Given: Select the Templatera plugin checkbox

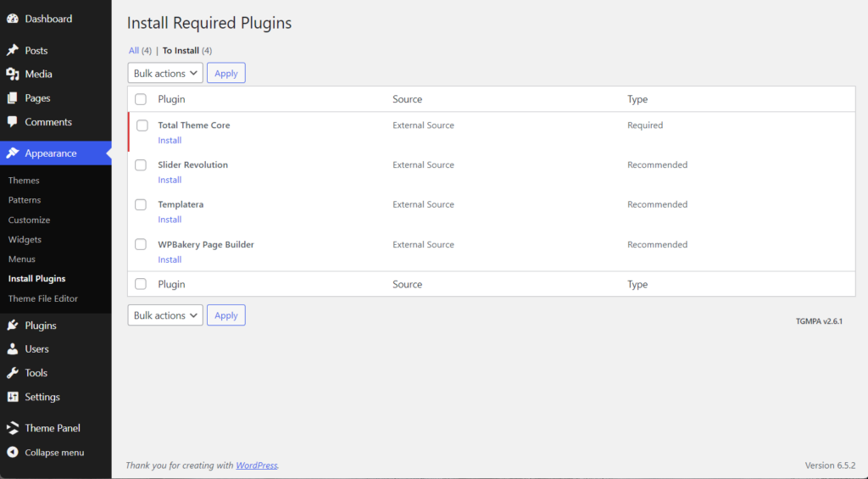Looking at the screenshot, I should tap(141, 204).
